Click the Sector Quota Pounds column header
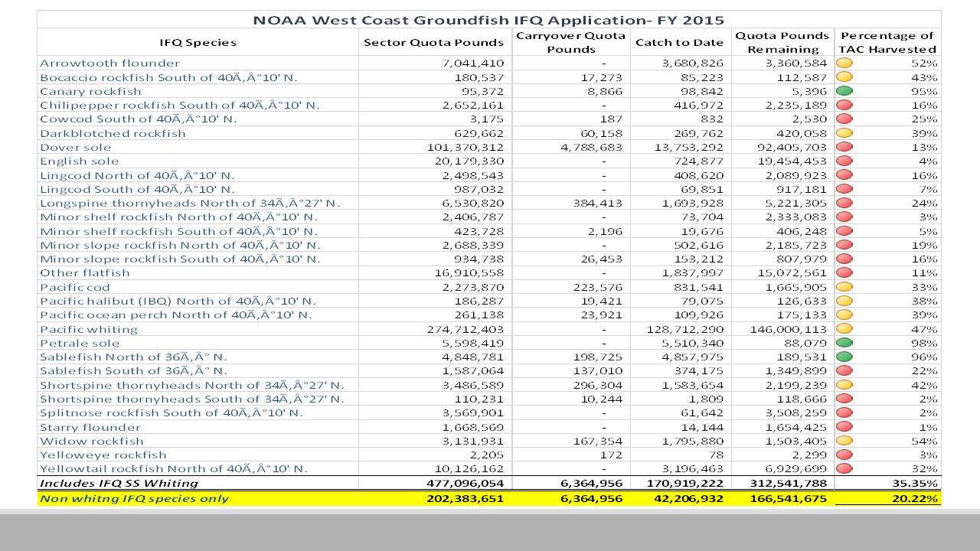The height and width of the screenshot is (551, 980). pyautogui.click(x=433, y=42)
